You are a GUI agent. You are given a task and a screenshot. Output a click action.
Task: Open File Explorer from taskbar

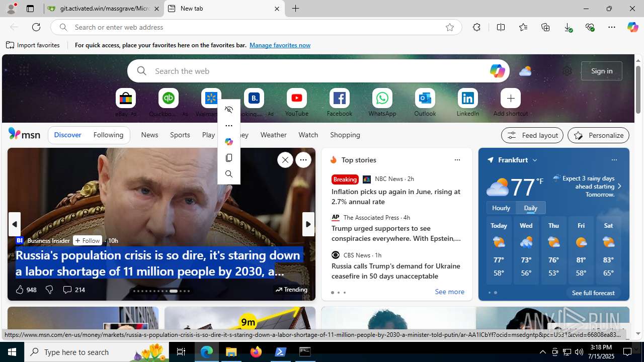[231, 352]
